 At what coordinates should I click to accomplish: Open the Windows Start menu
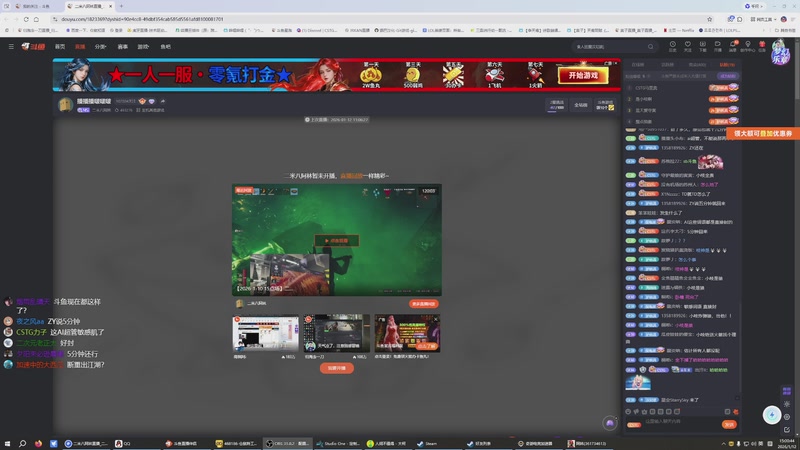coord(7,443)
